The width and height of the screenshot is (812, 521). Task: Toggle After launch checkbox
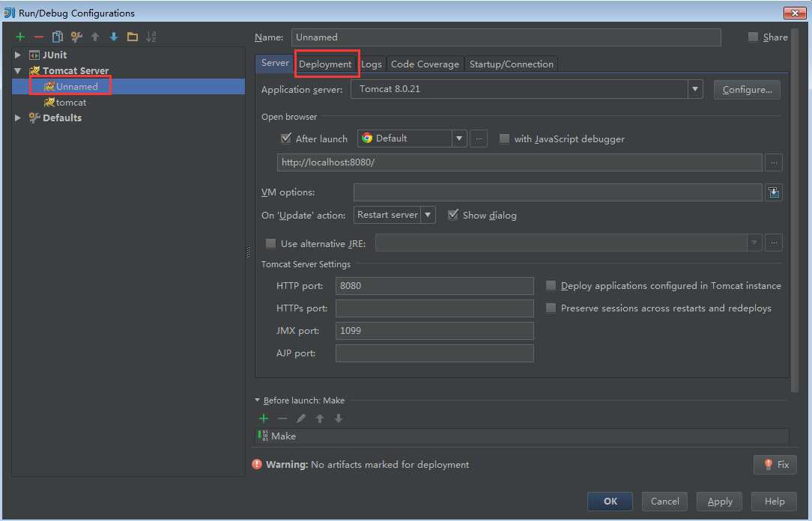(x=286, y=138)
